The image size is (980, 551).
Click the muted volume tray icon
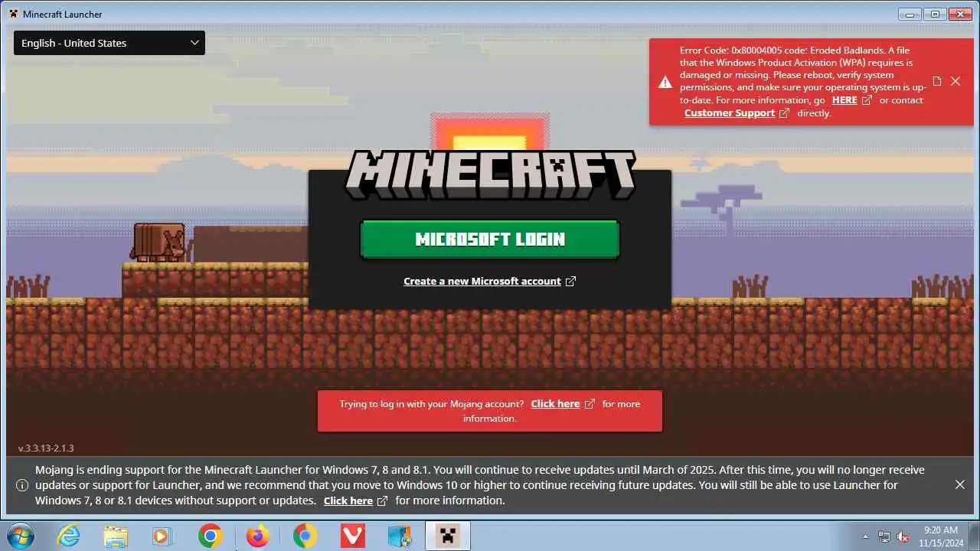click(903, 536)
